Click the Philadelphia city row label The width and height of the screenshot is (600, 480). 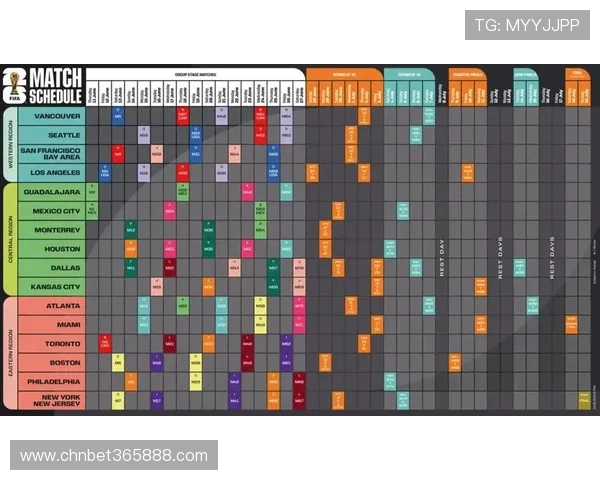[x=52, y=382]
